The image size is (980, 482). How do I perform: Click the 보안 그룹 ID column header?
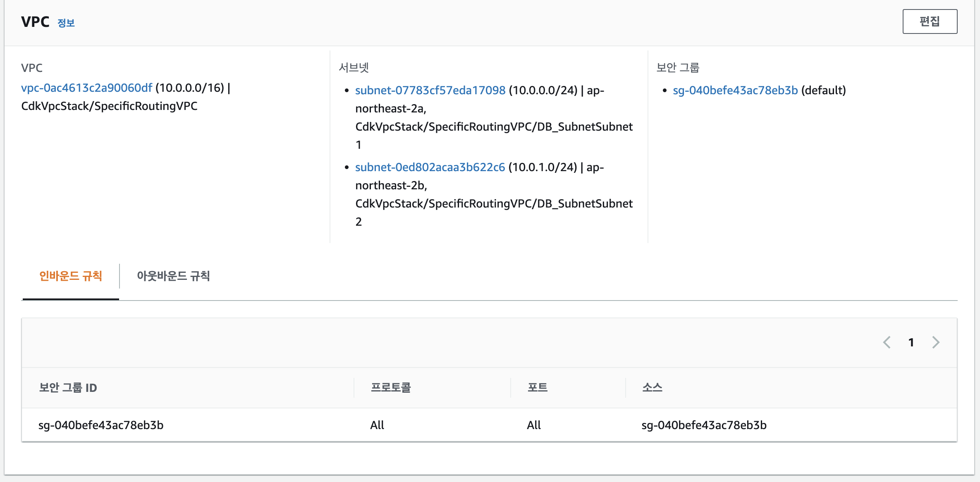pyautogui.click(x=68, y=388)
